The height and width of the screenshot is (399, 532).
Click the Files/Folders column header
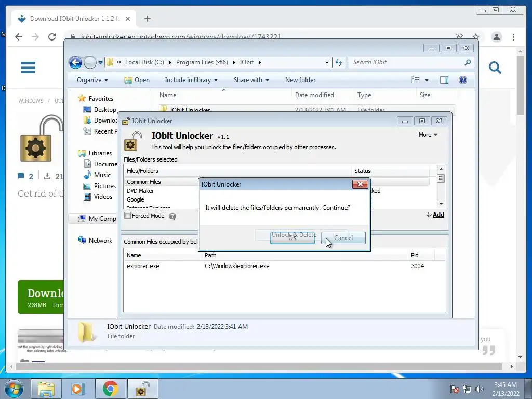pyautogui.click(x=237, y=171)
